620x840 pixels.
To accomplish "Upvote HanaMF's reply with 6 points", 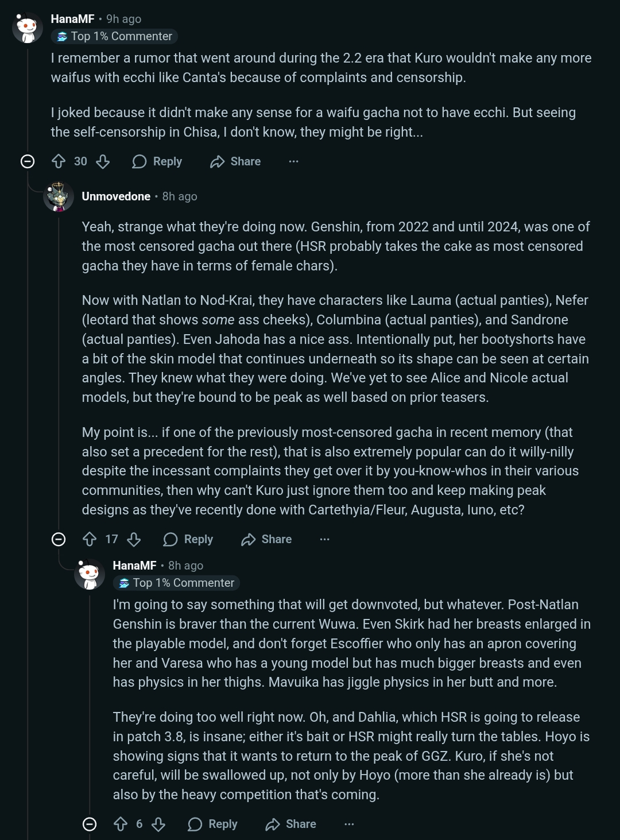I will [x=121, y=824].
